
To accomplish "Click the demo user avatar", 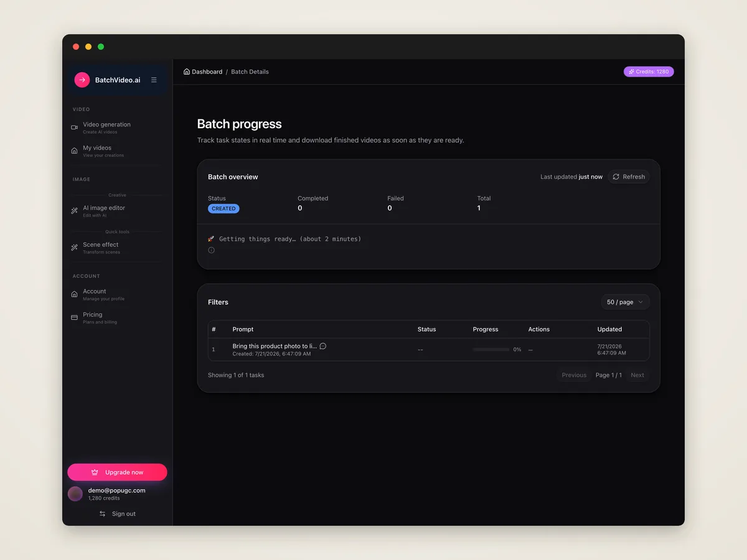I will click(x=75, y=494).
